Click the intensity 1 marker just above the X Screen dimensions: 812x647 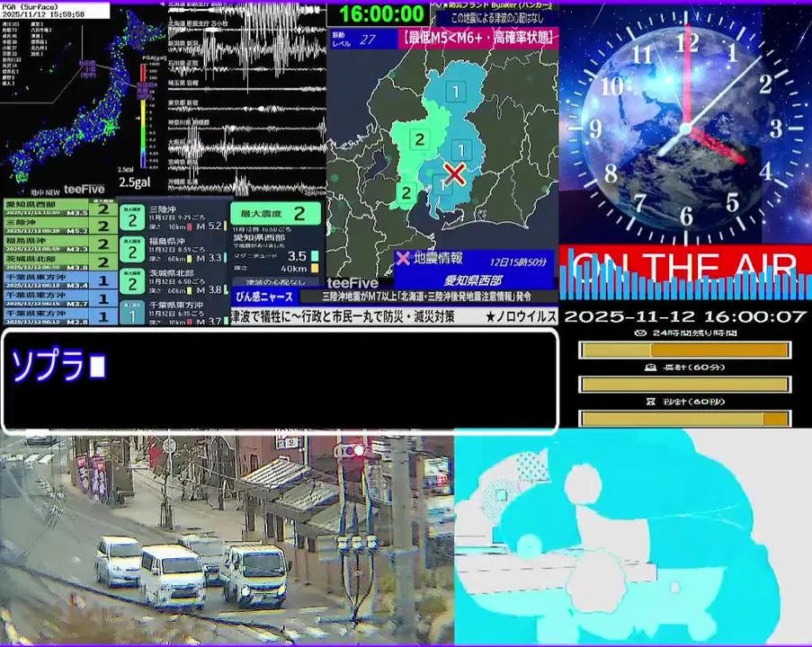point(460,150)
